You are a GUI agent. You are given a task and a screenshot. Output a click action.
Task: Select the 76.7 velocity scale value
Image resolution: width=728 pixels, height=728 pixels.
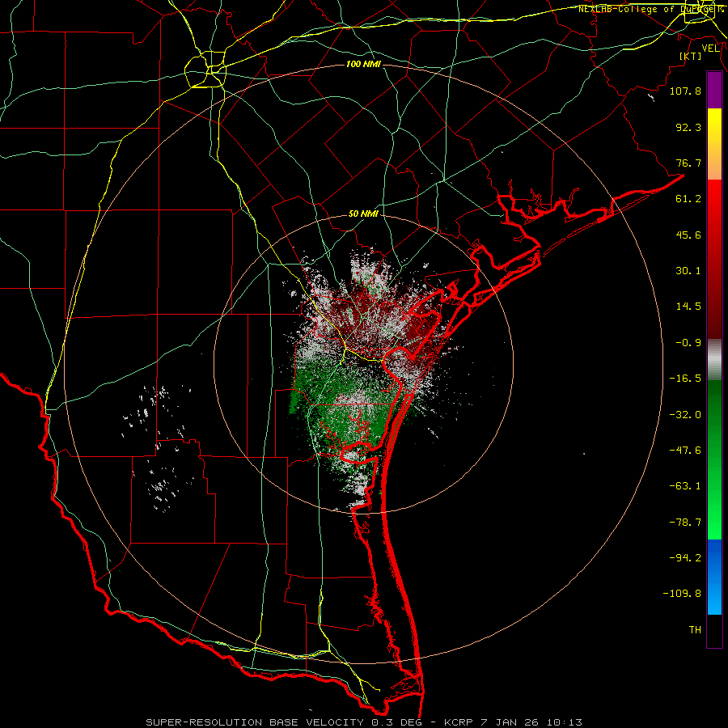click(688, 163)
